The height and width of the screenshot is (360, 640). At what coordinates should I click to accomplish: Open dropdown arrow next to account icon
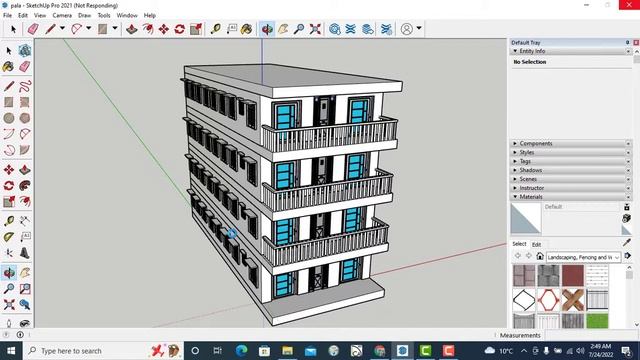click(419, 29)
